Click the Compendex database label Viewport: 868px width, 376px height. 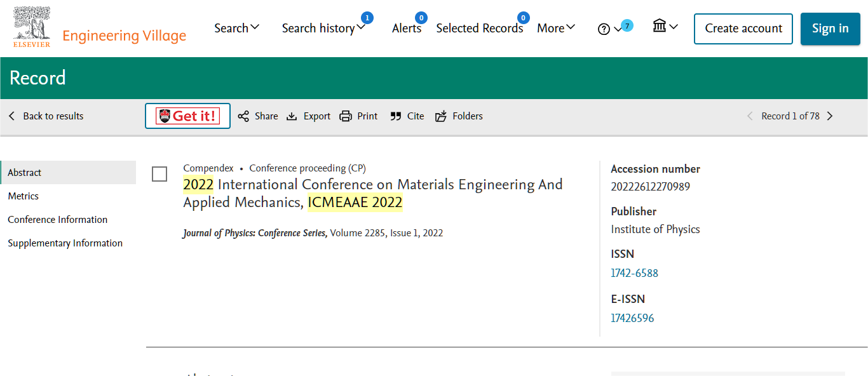(208, 168)
